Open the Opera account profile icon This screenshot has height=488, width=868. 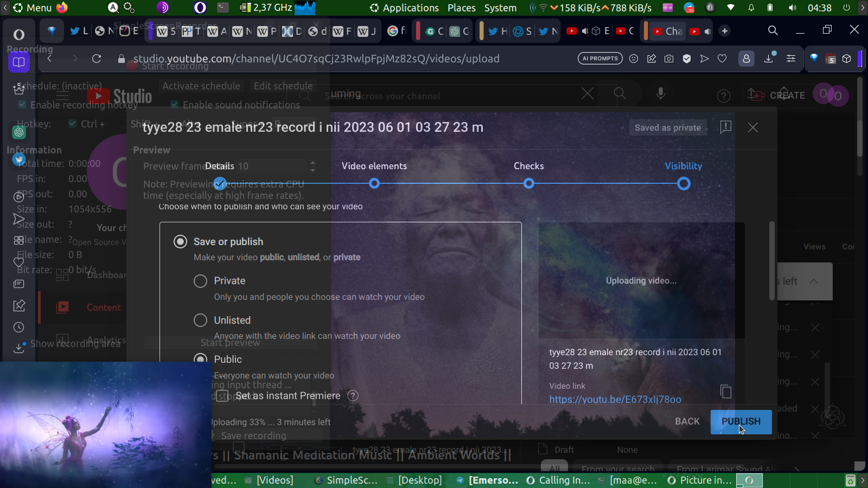coord(746,59)
